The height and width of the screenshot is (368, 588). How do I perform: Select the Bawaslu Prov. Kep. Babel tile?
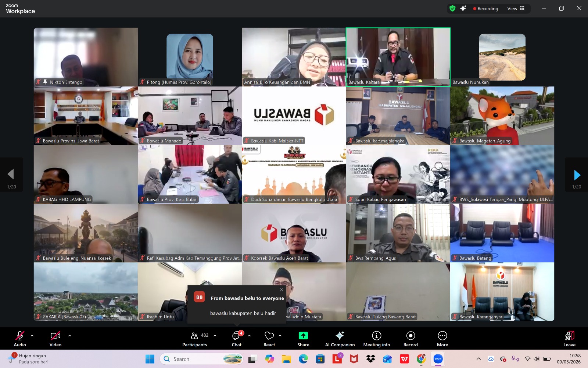tap(190, 174)
